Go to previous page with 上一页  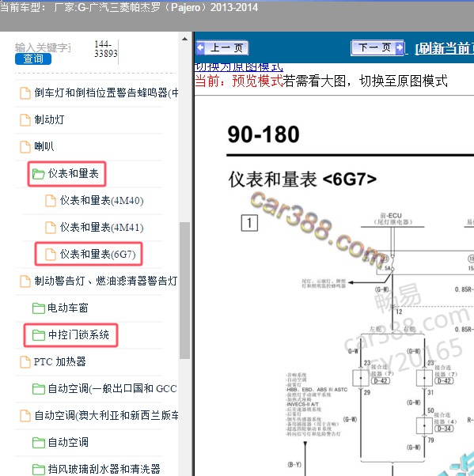pos(222,47)
